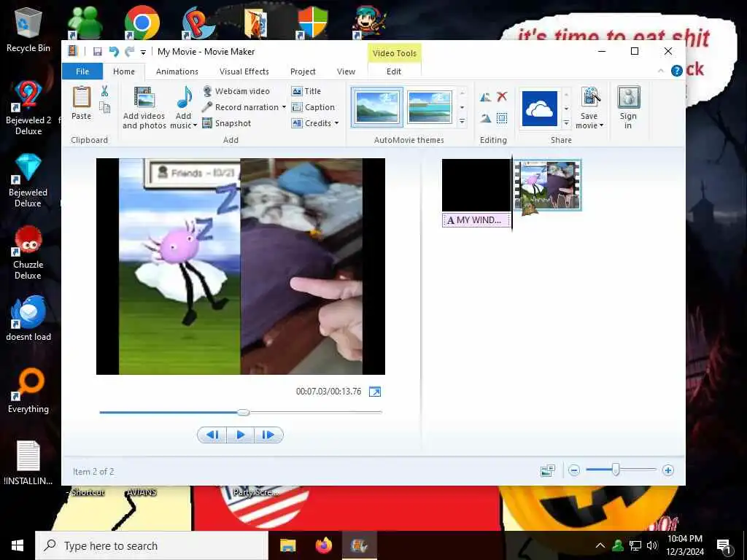747x560 pixels.
Task: Add a Caption to the clip
Action: click(314, 107)
